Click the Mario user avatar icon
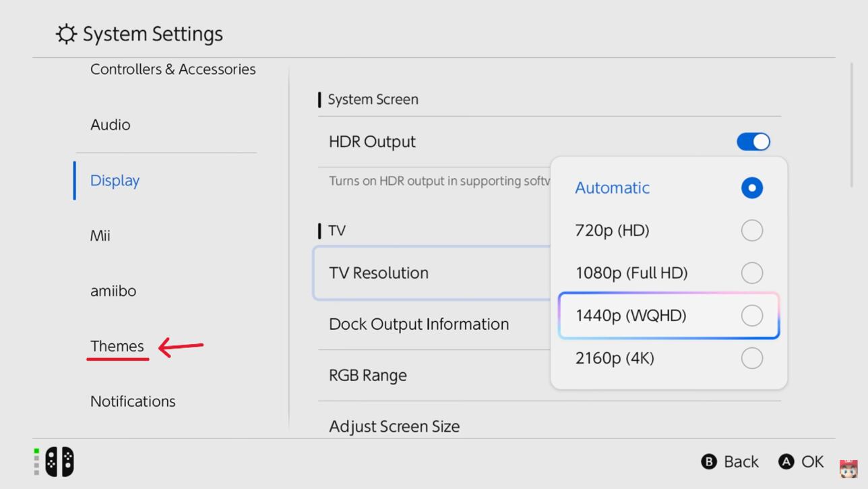The height and width of the screenshot is (489, 868). point(848,467)
